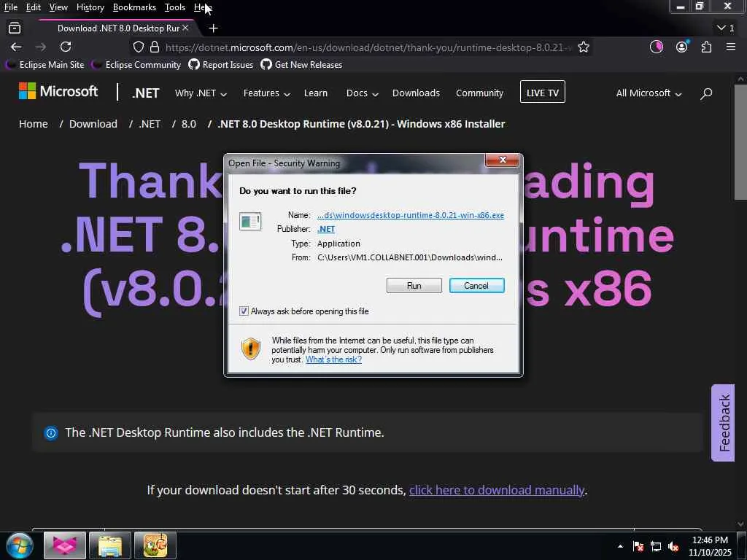Screen dimensions: 747x560
Task: Open the browser account profile icon
Action: (x=682, y=47)
